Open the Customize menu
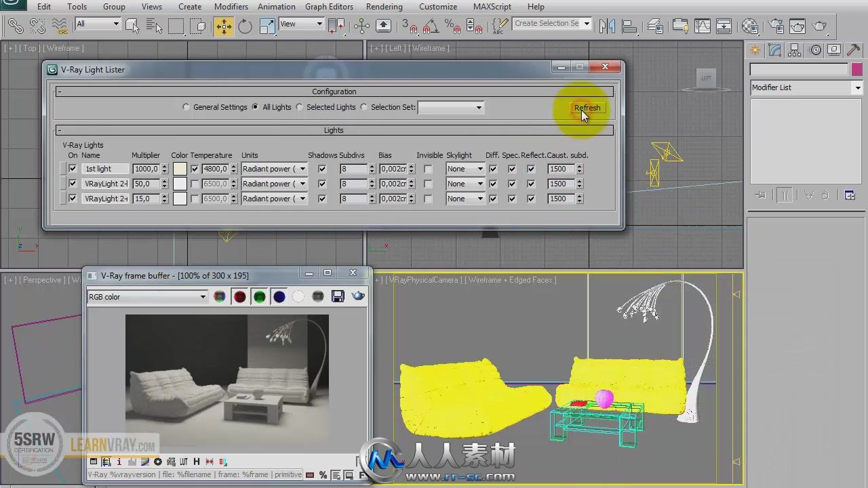This screenshot has height=488, width=868. [438, 7]
